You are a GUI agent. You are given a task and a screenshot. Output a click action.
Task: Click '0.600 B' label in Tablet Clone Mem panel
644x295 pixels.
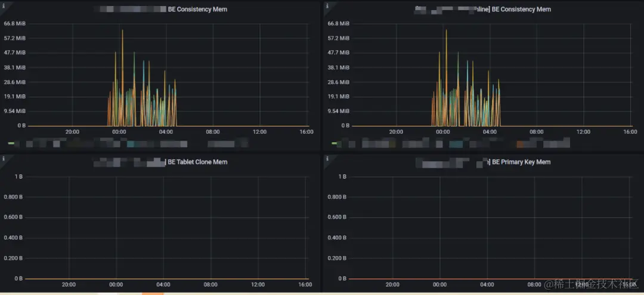[13, 217]
